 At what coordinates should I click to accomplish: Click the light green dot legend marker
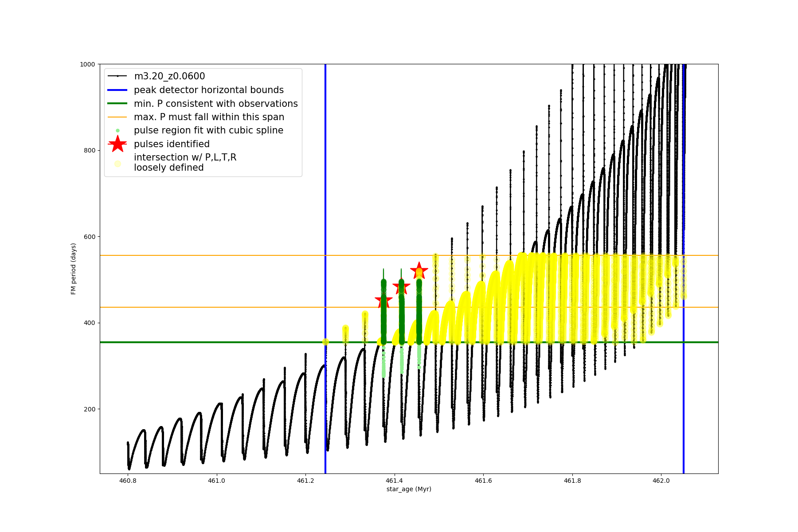coord(117,130)
